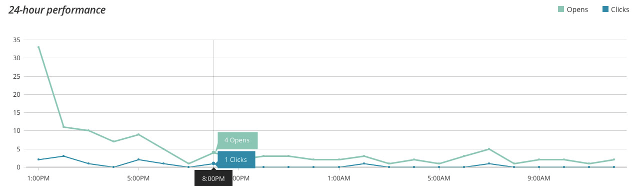644x186 pixels.
Task: Select the 8:00PM Opens data point
Action: [x=213, y=152]
